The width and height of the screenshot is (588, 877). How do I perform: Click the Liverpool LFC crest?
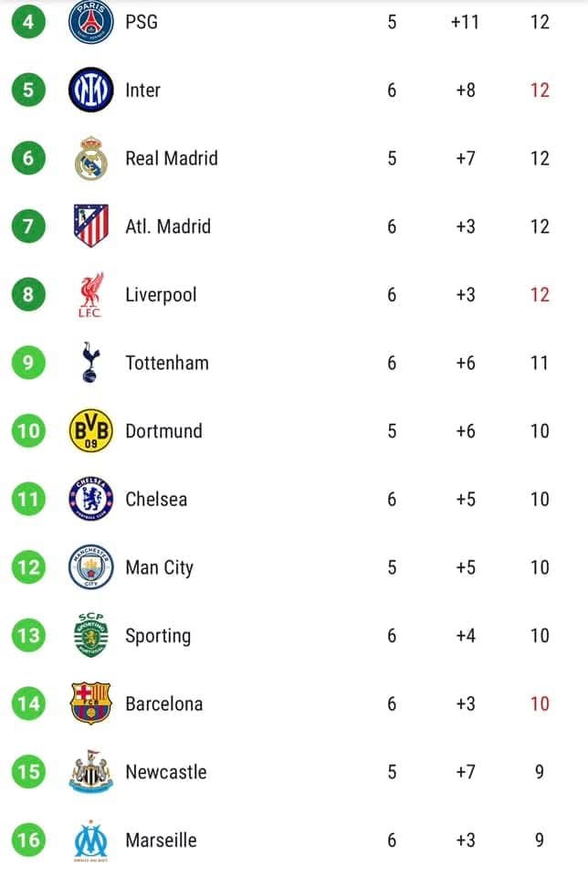[x=91, y=294]
